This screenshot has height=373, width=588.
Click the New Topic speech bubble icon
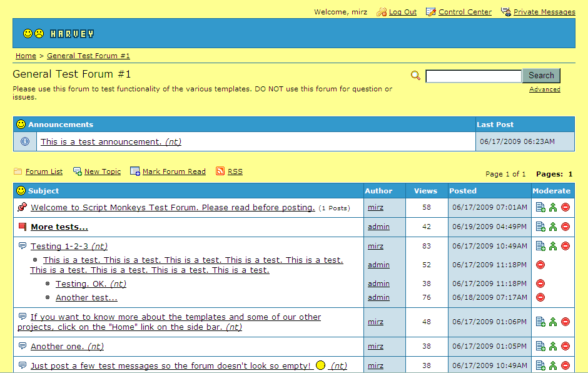(x=77, y=171)
